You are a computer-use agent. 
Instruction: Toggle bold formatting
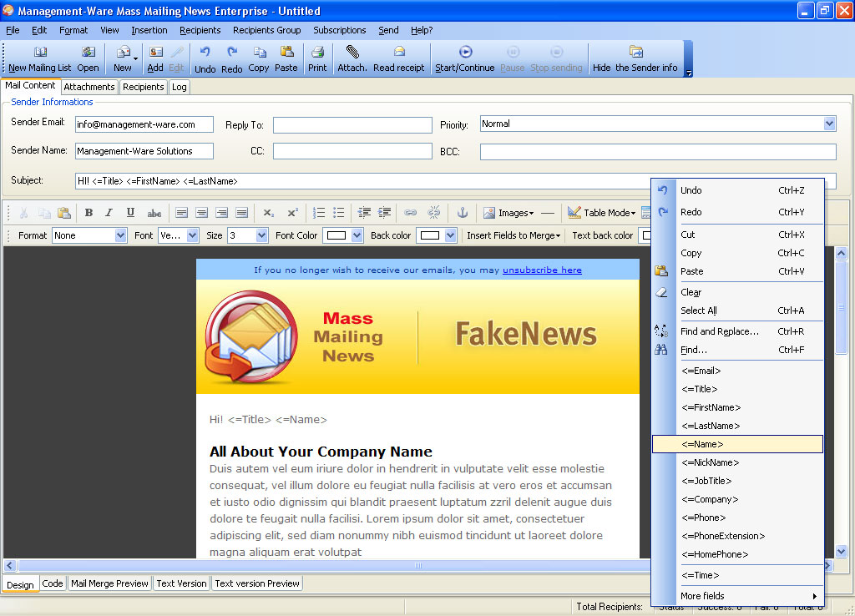[x=89, y=212]
